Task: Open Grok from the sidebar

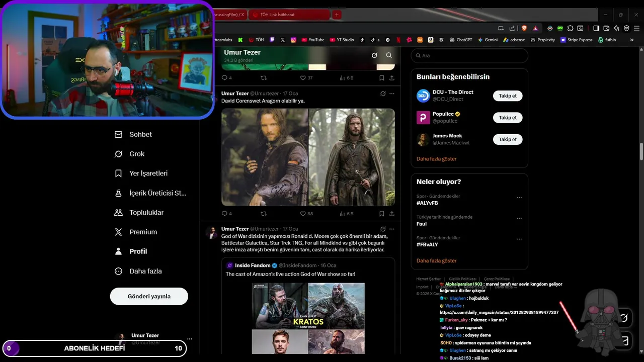Action: tap(129, 154)
